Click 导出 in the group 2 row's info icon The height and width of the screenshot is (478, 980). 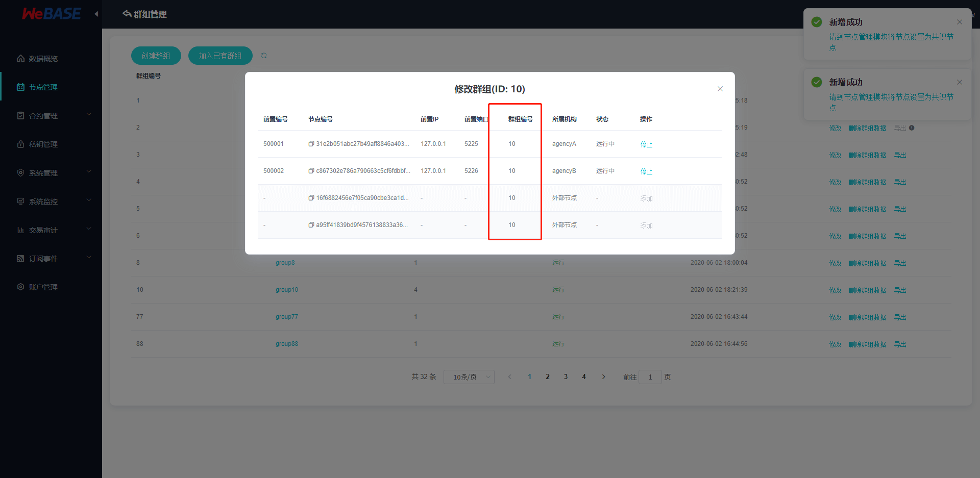pos(912,128)
